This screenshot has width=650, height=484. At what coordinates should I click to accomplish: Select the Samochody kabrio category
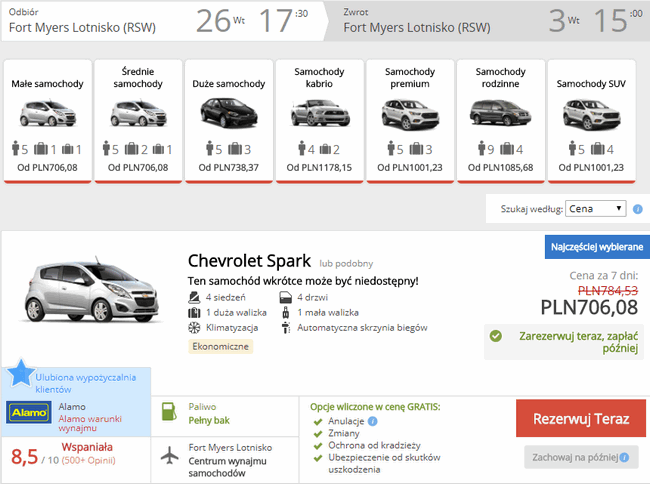tap(319, 121)
